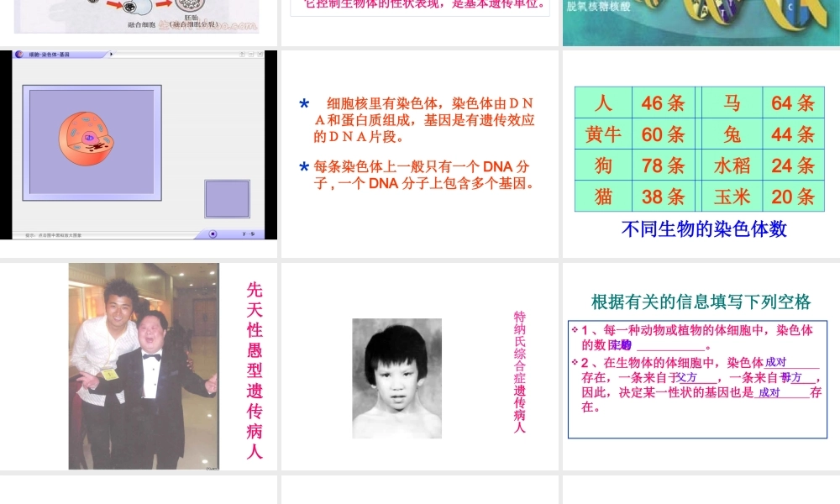Click the small empty purple preview box

click(227, 199)
